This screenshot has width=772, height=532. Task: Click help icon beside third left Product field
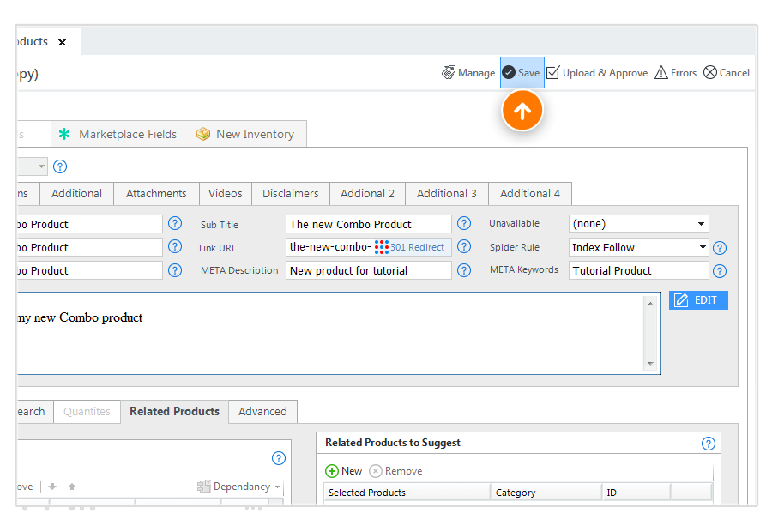[175, 270]
